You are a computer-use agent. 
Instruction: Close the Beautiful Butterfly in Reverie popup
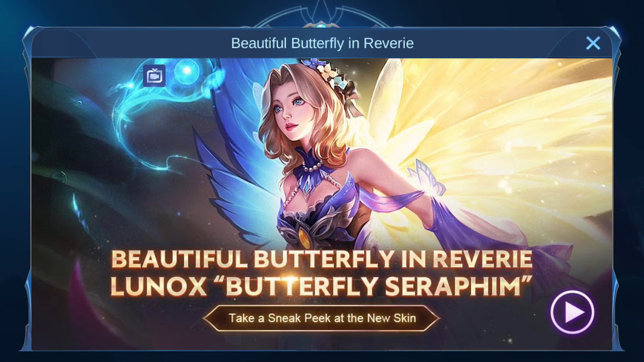coord(593,43)
